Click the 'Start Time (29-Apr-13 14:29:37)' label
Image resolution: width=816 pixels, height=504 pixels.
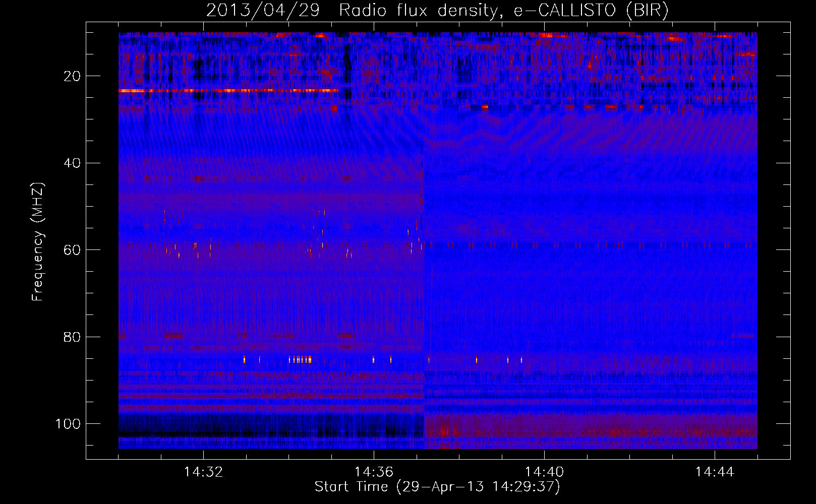click(x=437, y=487)
